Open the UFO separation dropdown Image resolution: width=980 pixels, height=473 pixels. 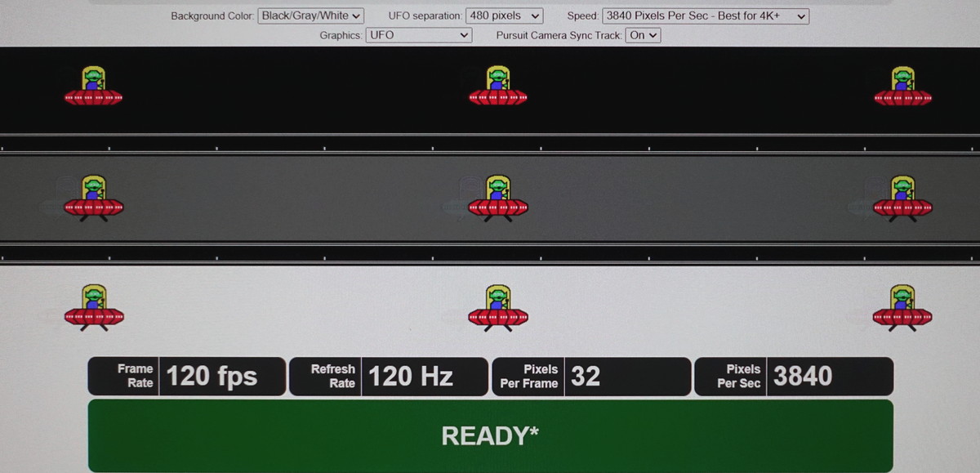pyautogui.click(x=504, y=16)
